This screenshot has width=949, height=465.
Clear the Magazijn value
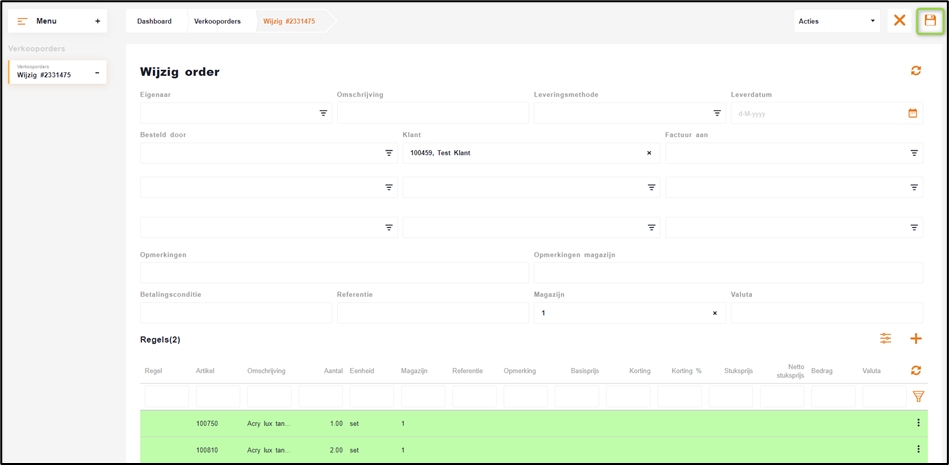[x=714, y=313]
